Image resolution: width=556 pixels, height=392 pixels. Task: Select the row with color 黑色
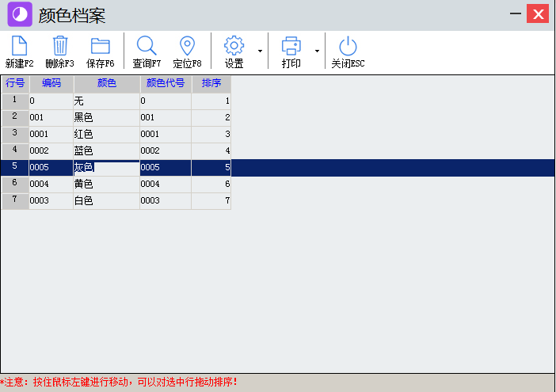tap(106, 117)
